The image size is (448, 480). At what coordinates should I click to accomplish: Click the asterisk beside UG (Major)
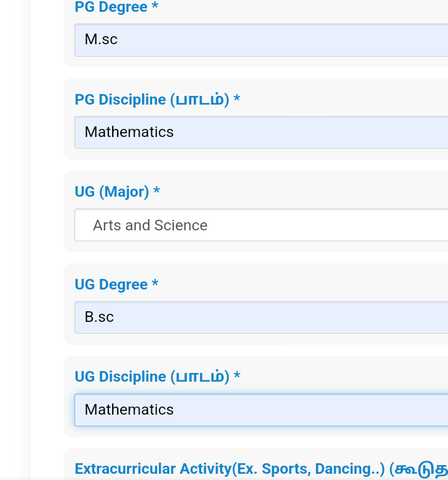[x=156, y=192]
